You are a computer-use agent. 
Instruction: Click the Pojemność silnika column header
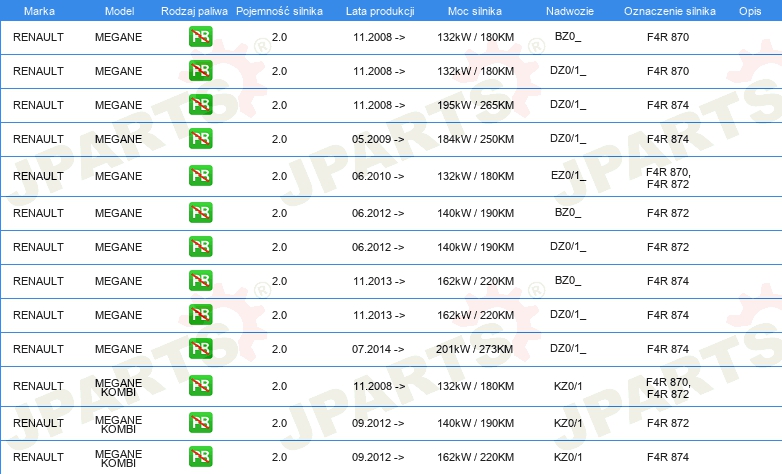(x=279, y=11)
